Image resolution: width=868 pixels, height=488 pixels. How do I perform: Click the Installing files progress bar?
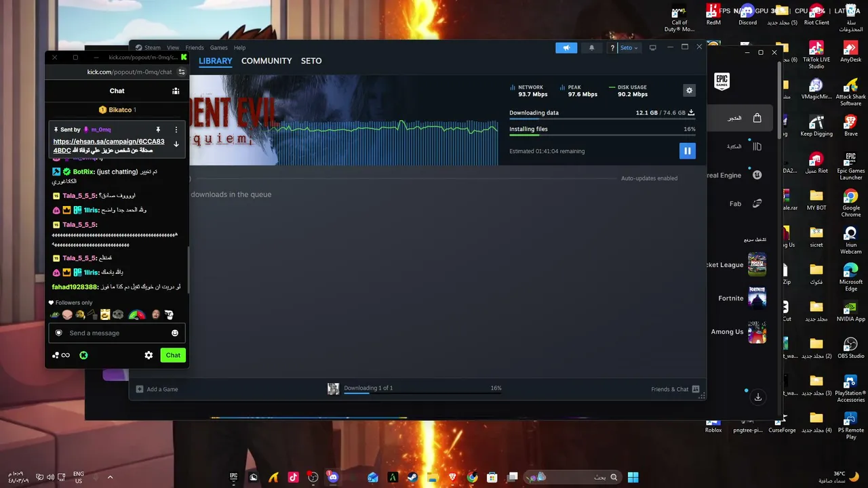pos(602,135)
